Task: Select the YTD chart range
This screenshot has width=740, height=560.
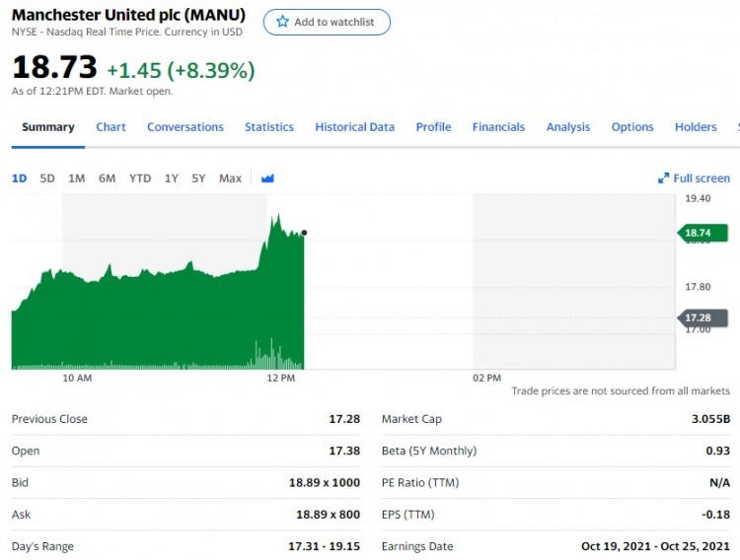Action: pos(140,178)
